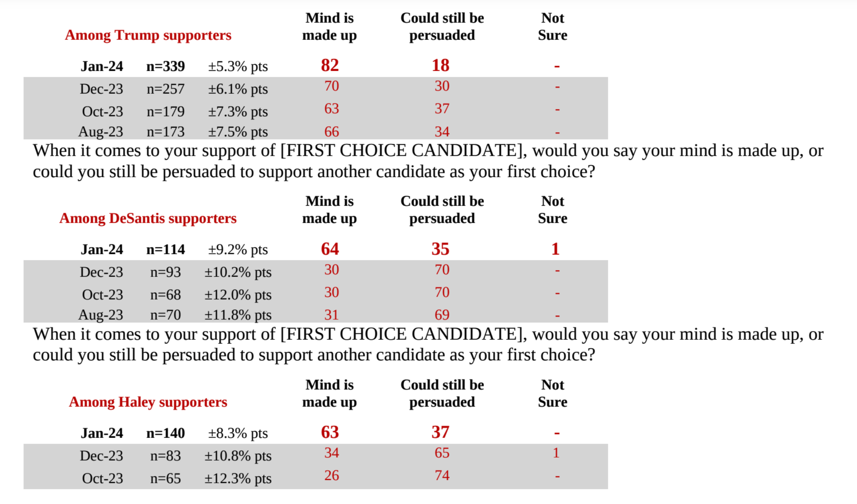
Task: Click the bold 64 in DeSantis table
Action: pos(330,249)
